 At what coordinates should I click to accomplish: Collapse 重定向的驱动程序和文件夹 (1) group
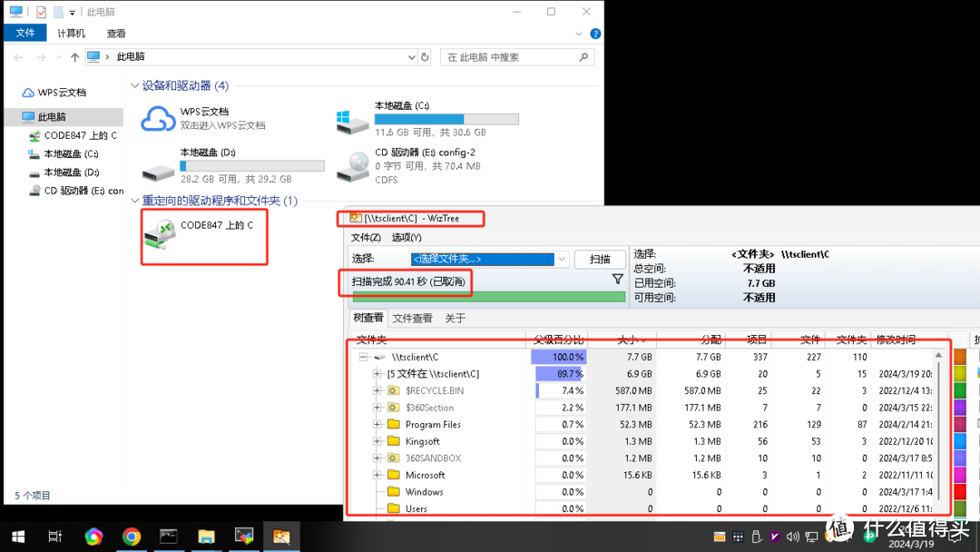(135, 201)
